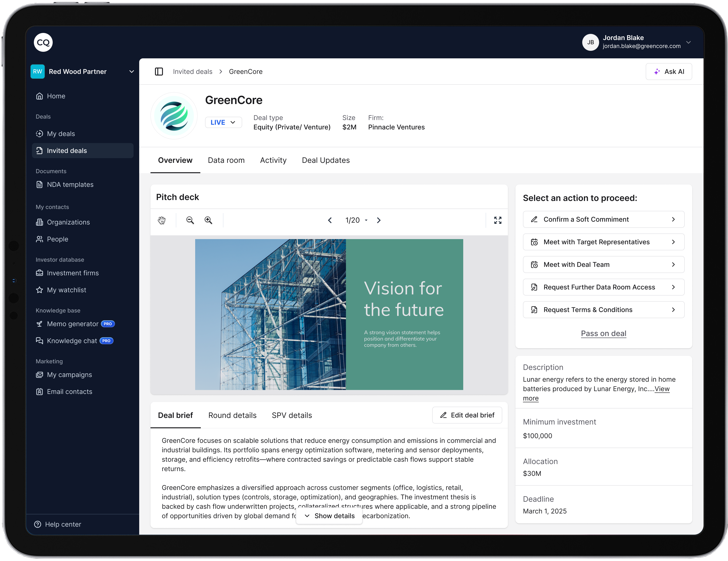Screen dimensions: 728x561
Task: Open Organizations under My contacts
Action: click(x=68, y=222)
